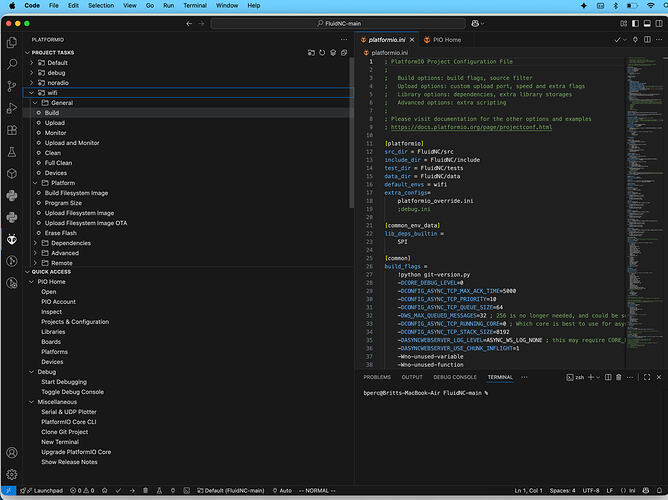
Task: Click the project tasks vertical scrollbar
Action: pos(351,132)
